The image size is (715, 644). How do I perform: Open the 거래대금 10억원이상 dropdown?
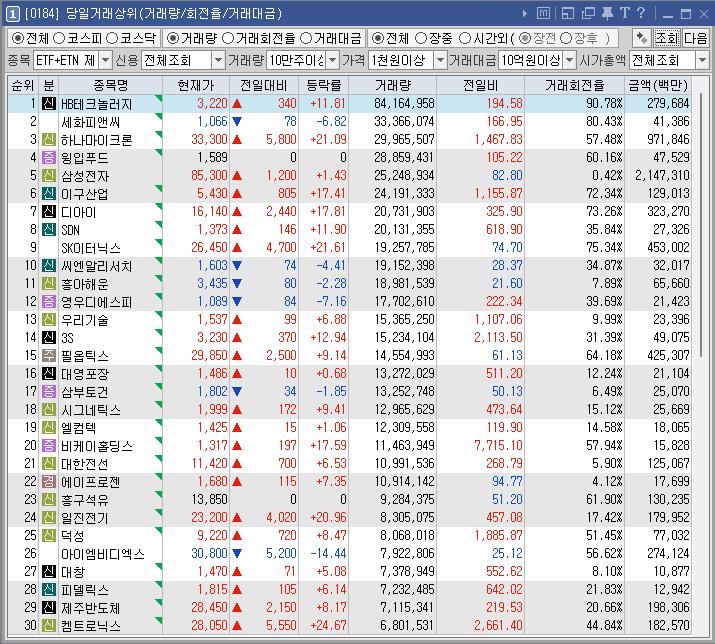570,60
